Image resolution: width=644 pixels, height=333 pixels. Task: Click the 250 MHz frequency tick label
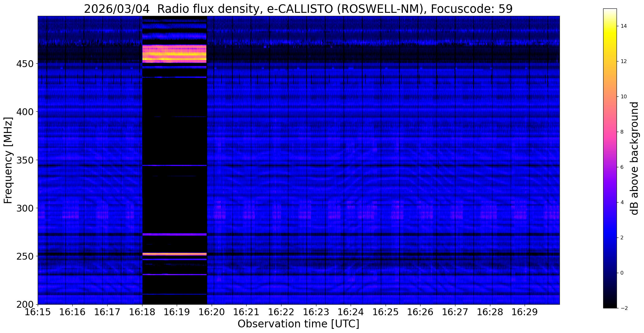pos(25,256)
